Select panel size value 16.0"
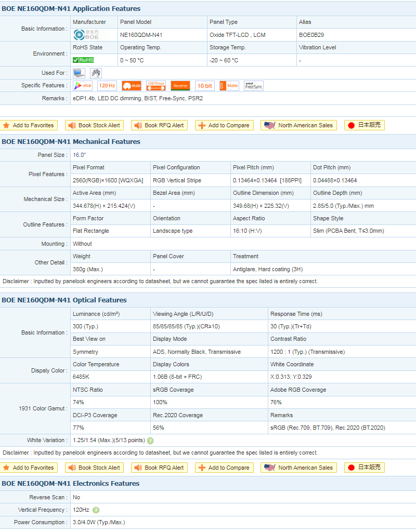Image resolution: width=416 pixels, height=532 pixels. (x=80, y=155)
